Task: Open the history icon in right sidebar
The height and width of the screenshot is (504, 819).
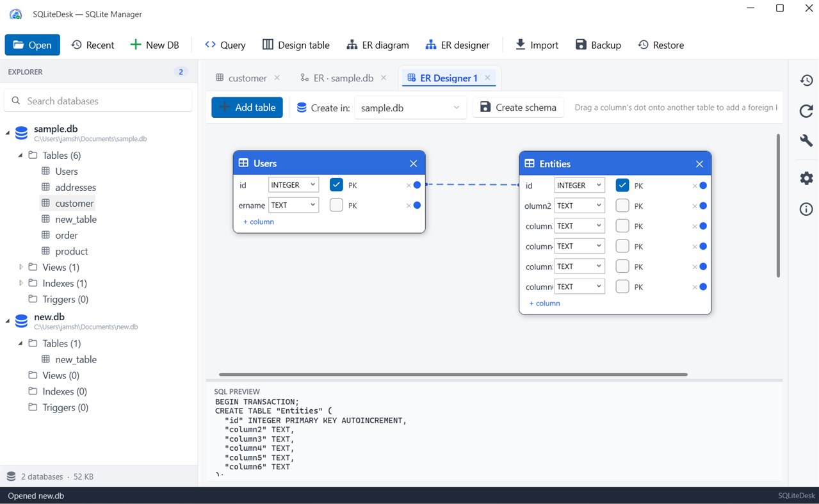Action: (x=806, y=80)
